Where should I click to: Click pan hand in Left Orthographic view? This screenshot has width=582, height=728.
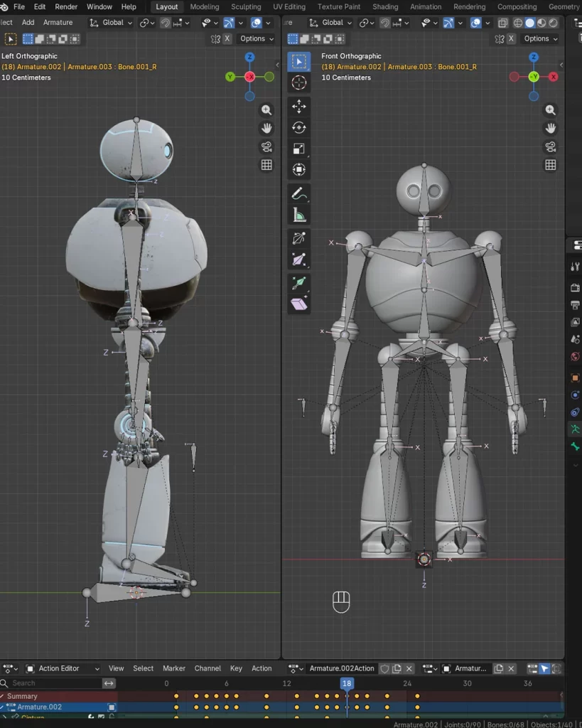[x=266, y=128]
